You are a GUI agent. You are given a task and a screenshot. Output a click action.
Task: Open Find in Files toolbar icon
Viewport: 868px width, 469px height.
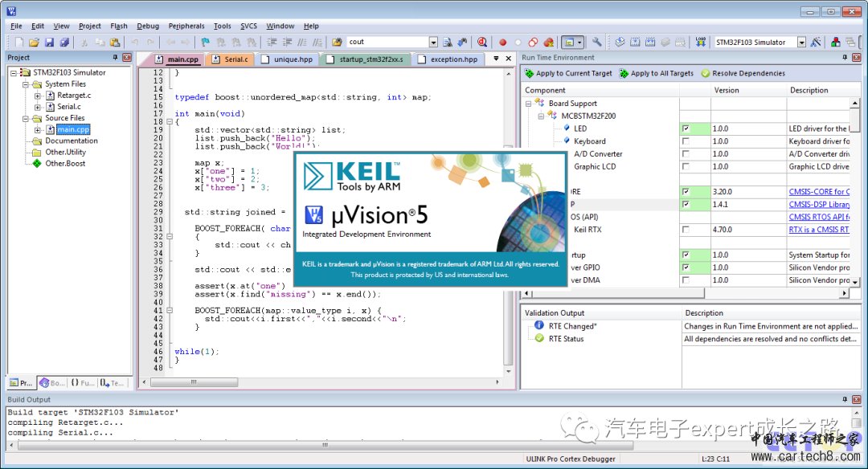coord(337,42)
